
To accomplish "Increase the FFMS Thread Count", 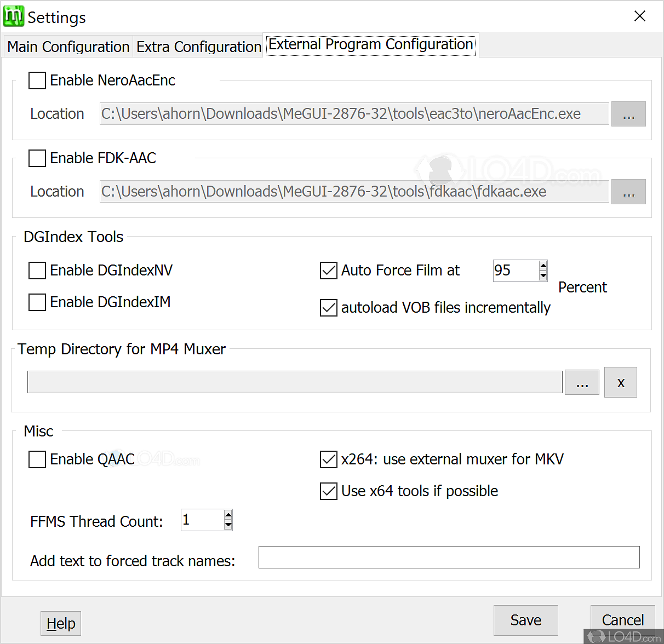I will (x=228, y=515).
